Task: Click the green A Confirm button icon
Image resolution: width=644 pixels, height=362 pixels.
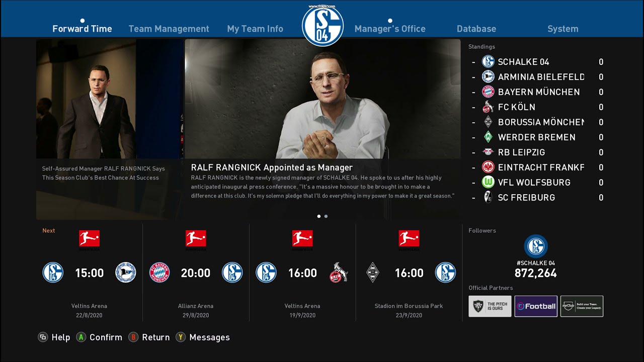Action: (81, 337)
